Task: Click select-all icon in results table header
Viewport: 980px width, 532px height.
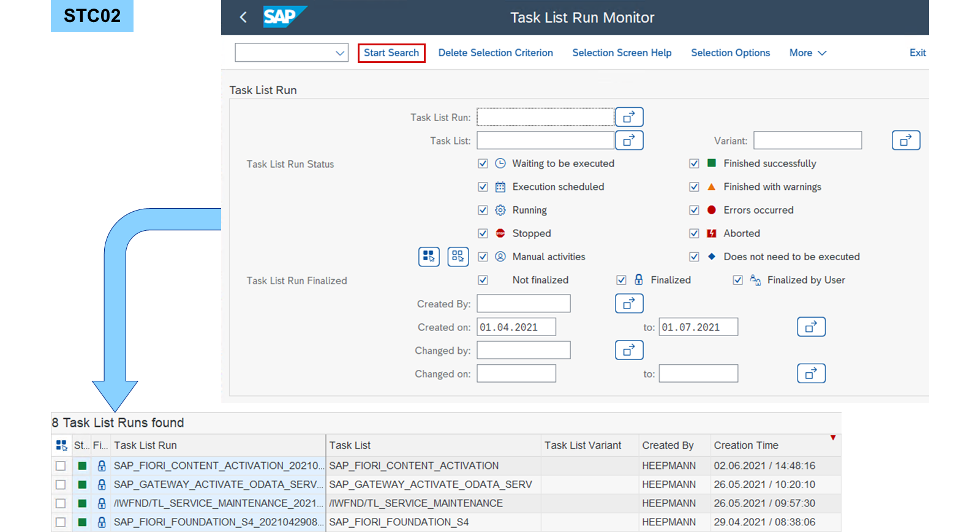Action: [x=61, y=445]
